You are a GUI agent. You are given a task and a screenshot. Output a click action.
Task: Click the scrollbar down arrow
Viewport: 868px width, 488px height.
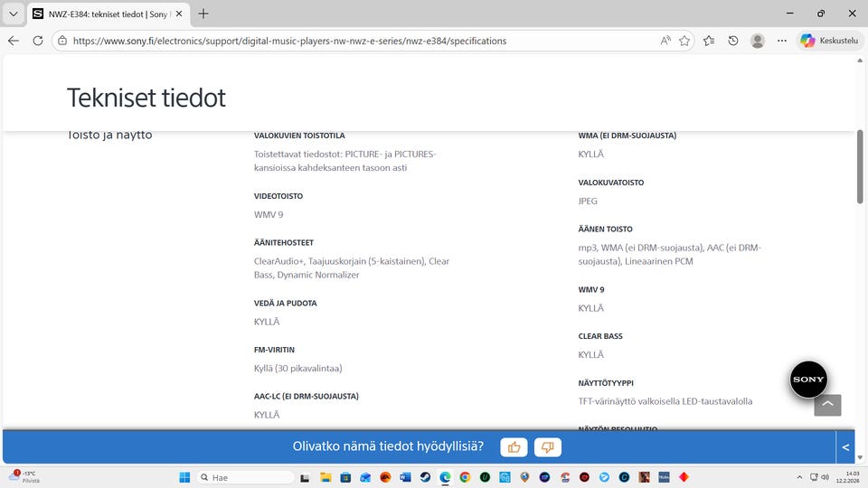tap(860, 458)
